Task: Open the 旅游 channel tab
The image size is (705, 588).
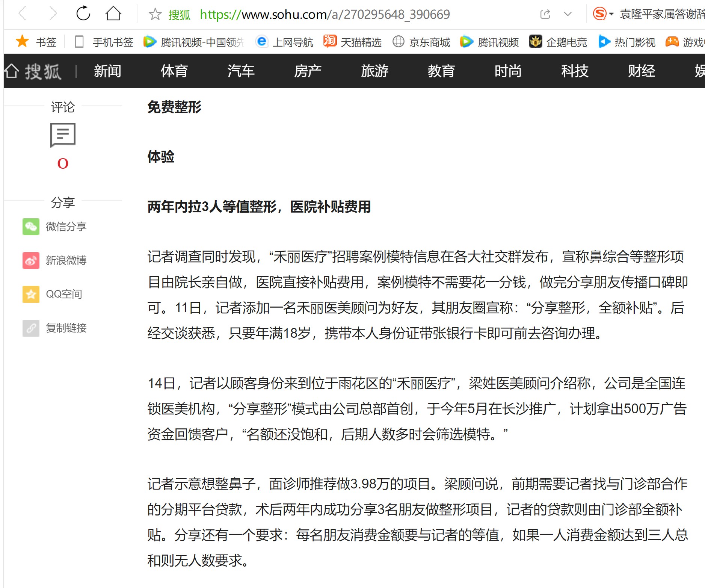Action: [x=375, y=71]
